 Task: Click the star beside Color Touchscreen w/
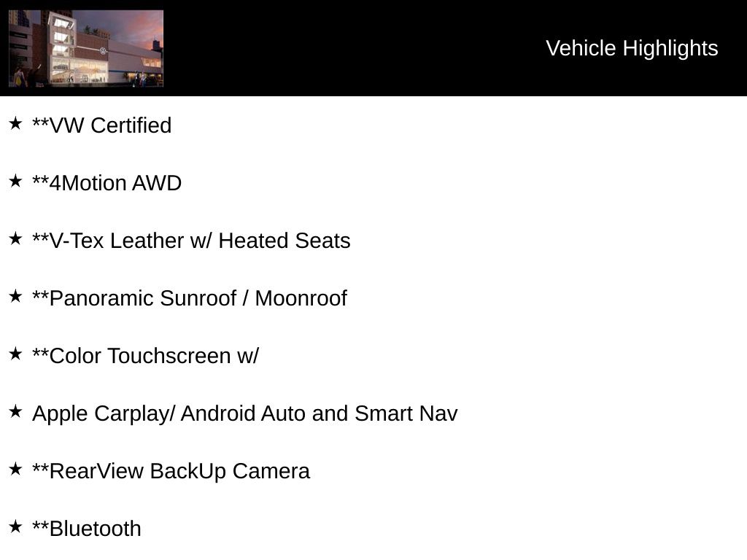[x=15, y=354]
